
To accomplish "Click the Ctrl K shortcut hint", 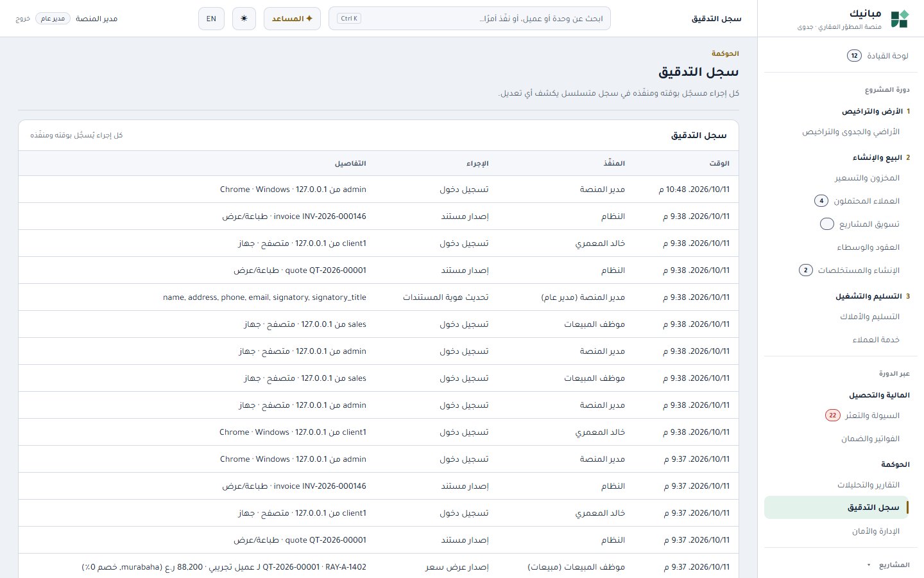I will [349, 19].
